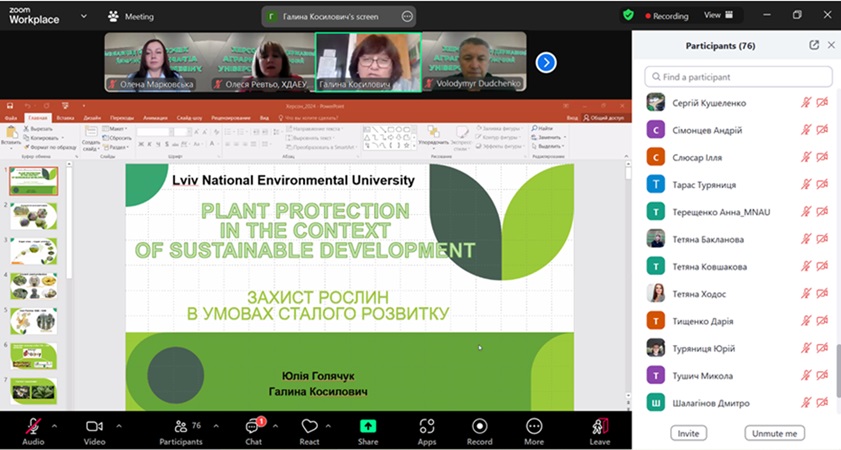Screen dimensions: 841x450
Task: Click muted microphone icon for Тищенко Дарія
Action: tap(806, 321)
